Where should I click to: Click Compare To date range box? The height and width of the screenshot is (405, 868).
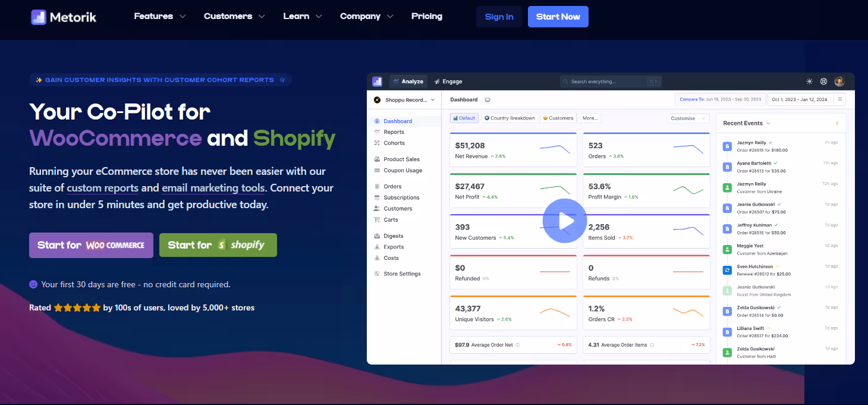pos(720,99)
